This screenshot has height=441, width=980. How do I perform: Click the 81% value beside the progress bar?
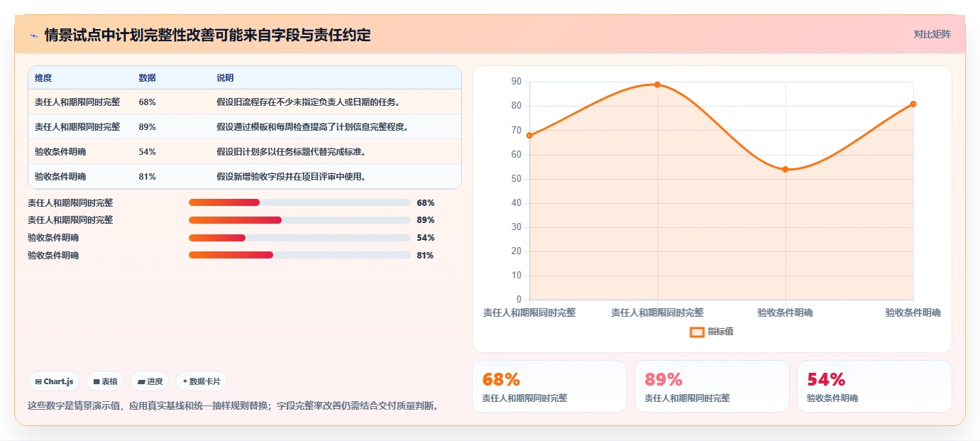[425, 255]
